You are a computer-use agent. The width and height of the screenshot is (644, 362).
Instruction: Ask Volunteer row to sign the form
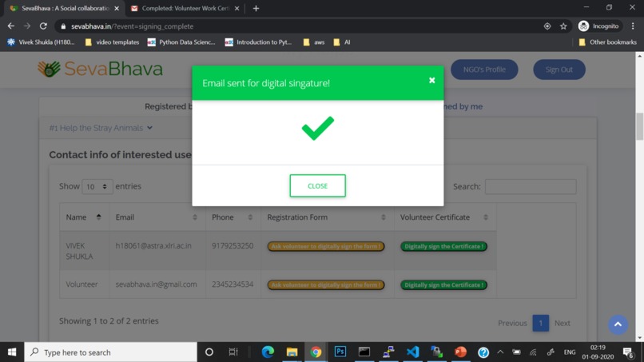point(326,284)
